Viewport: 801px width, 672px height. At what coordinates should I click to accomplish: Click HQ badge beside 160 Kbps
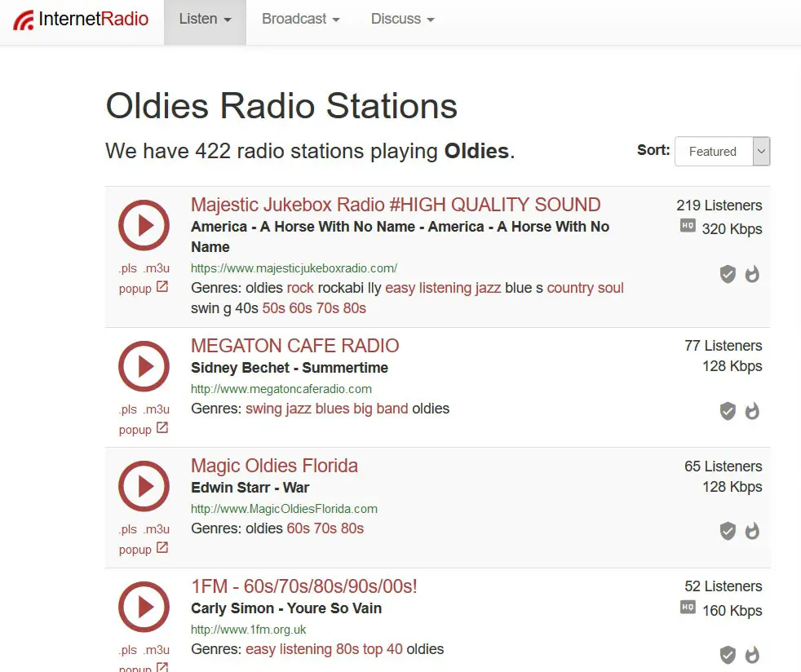coord(688,607)
